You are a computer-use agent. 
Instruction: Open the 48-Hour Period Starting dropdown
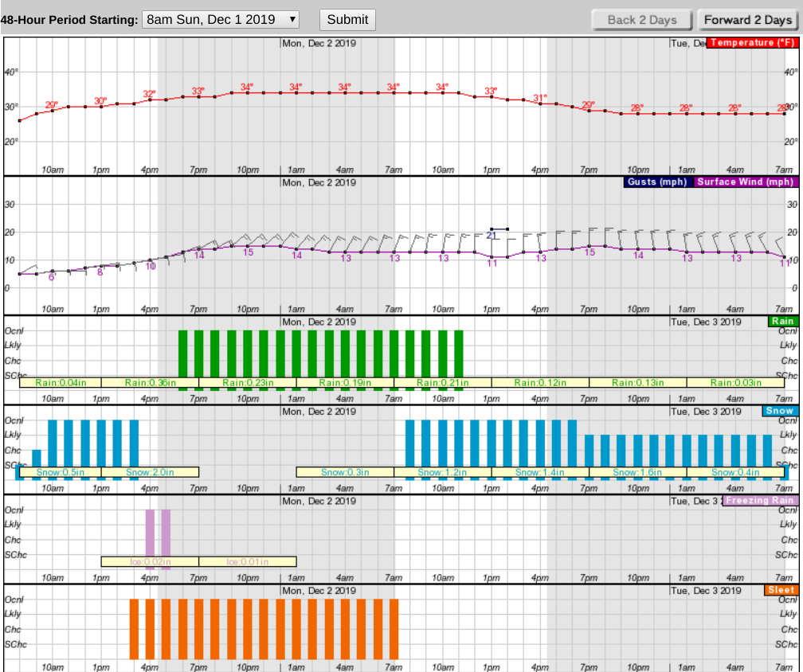pos(221,19)
